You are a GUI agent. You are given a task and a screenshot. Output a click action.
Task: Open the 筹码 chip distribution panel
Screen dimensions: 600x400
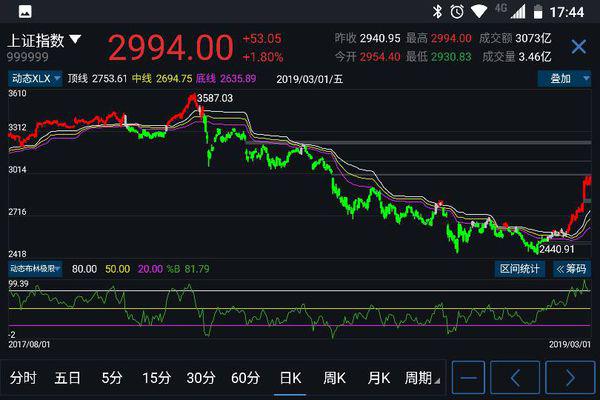[x=572, y=269]
